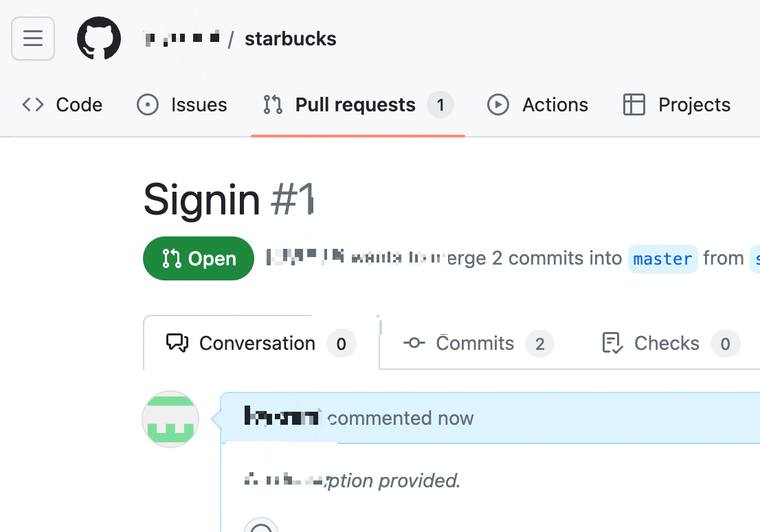Open the Actions tab
Image resolution: width=760 pixels, height=532 pixels.
(537, 104)
